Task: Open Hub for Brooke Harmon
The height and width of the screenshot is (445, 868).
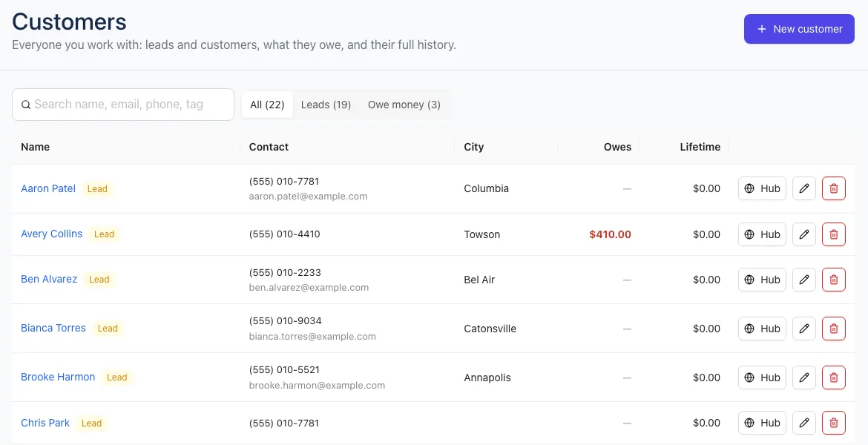Action: pyautogui.click(x=762, y=378)
